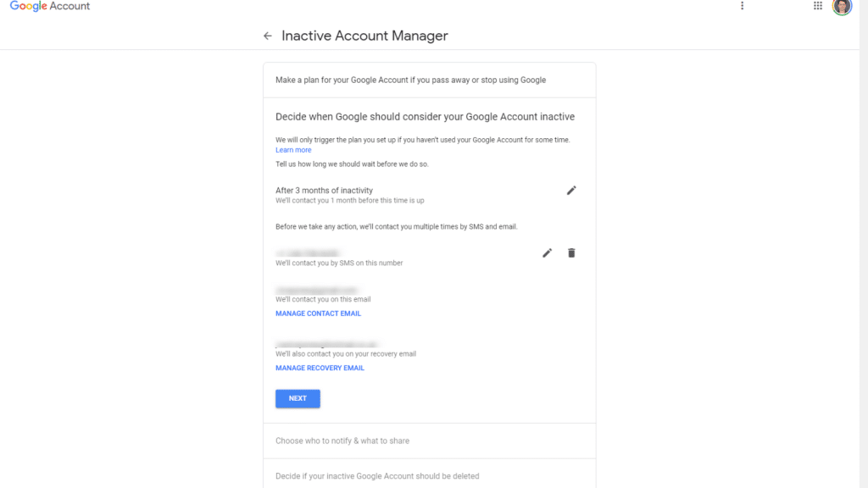Edit the SMS contact phone number
868x488 pixels.
click(547, 252)
